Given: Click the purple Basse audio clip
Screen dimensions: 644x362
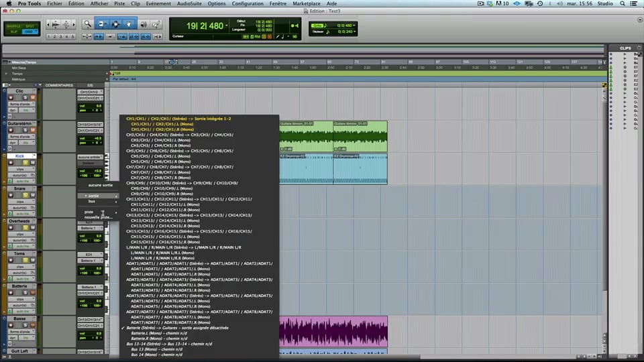Looking at the screenshot, I should (x=333, y=332).
